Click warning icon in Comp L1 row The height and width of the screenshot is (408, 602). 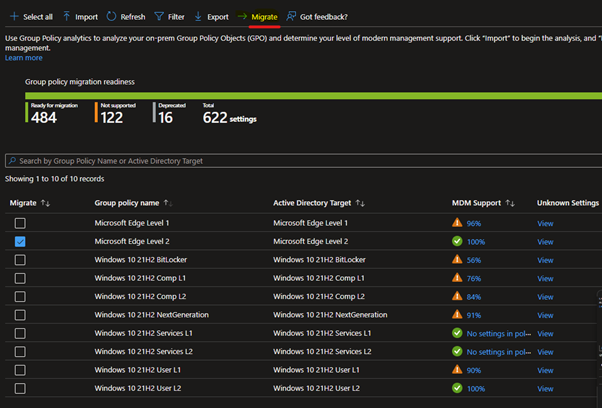tap(457, 278)
